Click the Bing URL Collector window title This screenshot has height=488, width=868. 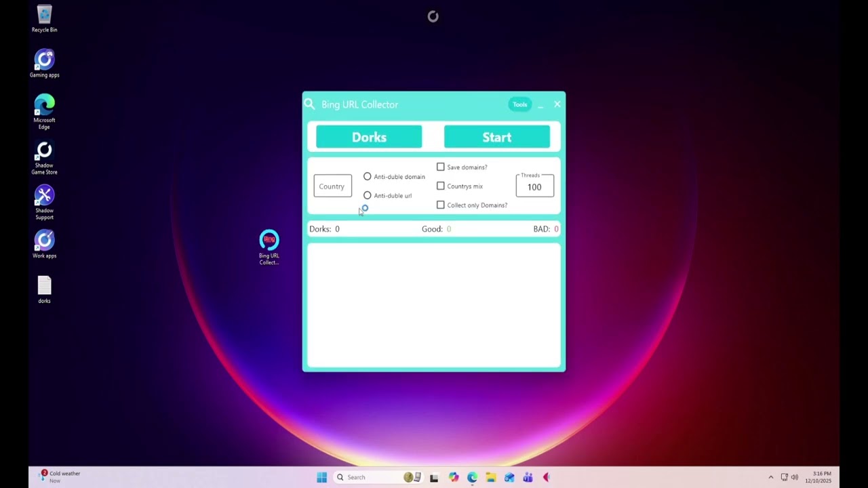[x=359, y=104]
